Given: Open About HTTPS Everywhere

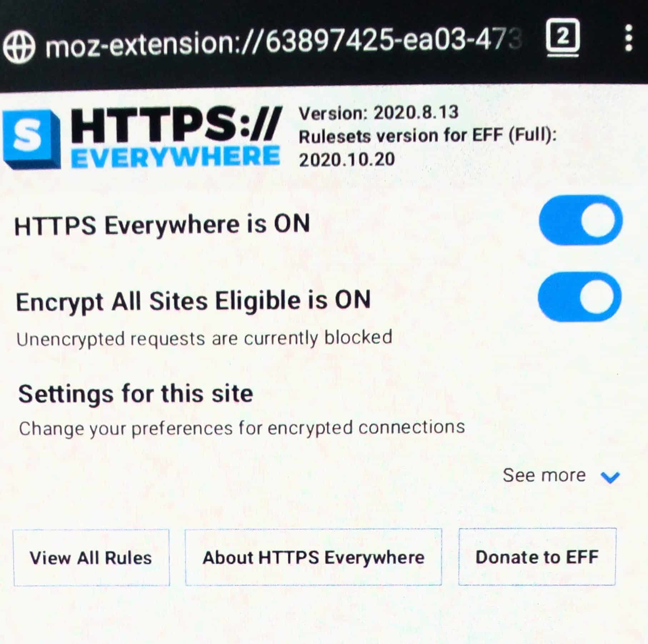Looking at the screenshot, I should pyautogui.click(x=313, y=557).
